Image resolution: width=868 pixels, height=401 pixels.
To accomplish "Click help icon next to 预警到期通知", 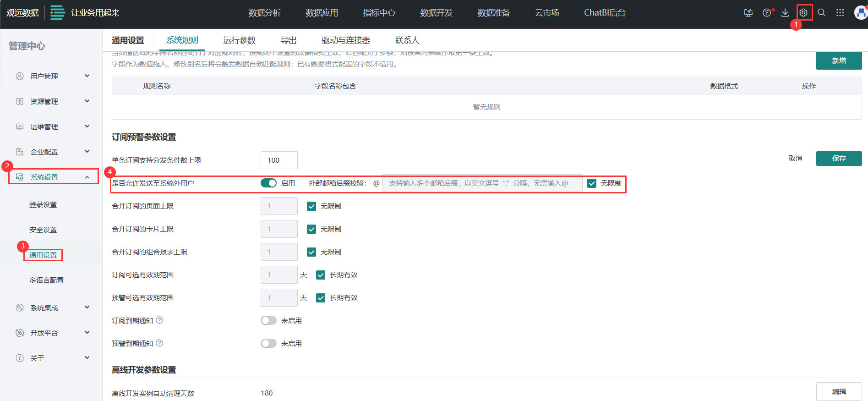I will coord(159,343).
